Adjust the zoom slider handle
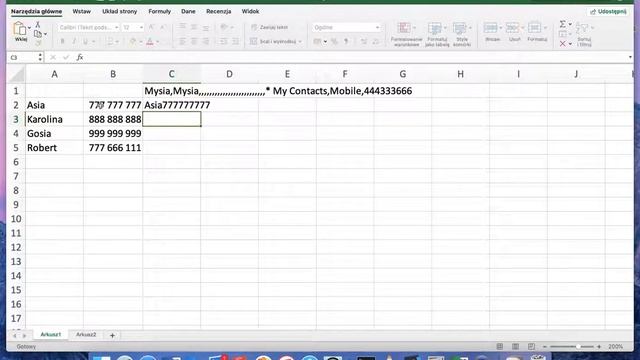The width and height of the screenshot is (640, 360). coord(578,347)
